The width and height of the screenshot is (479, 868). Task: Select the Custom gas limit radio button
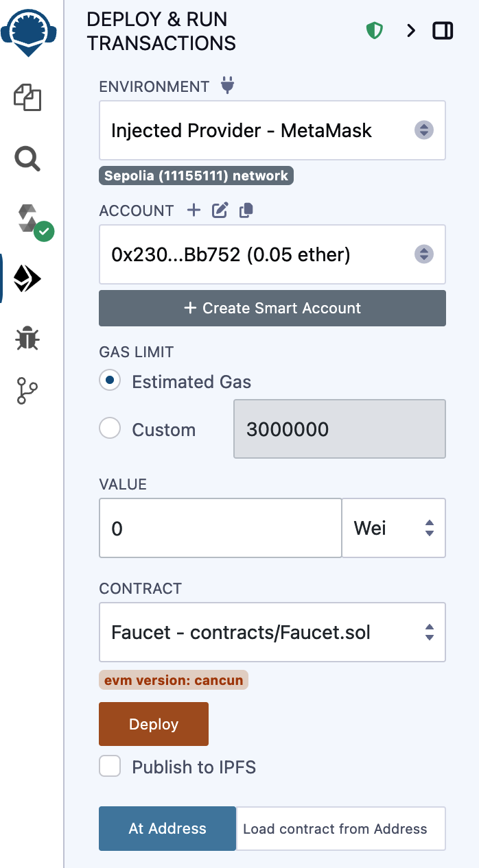pos(110,429)
